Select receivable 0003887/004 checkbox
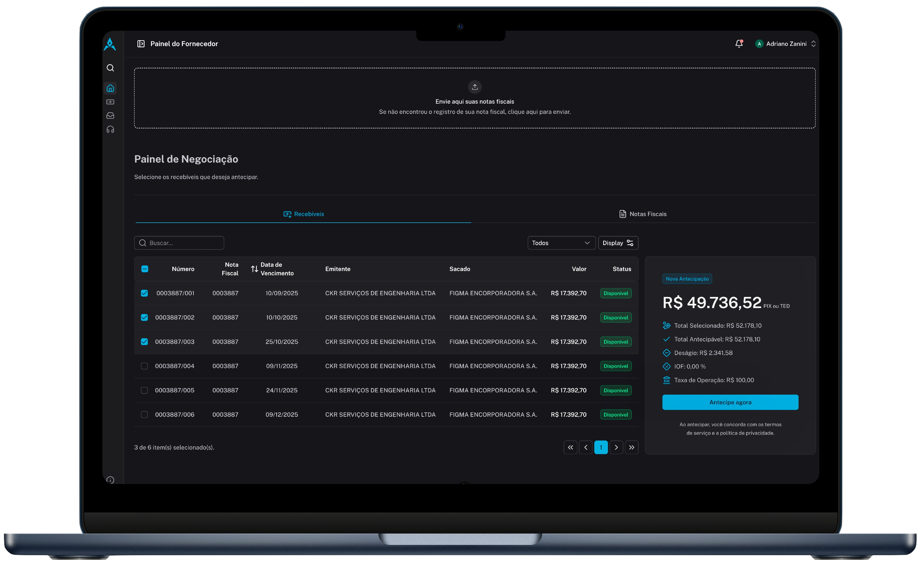The width and height of the screenshot is (924, 566). [x=145, y=366]
